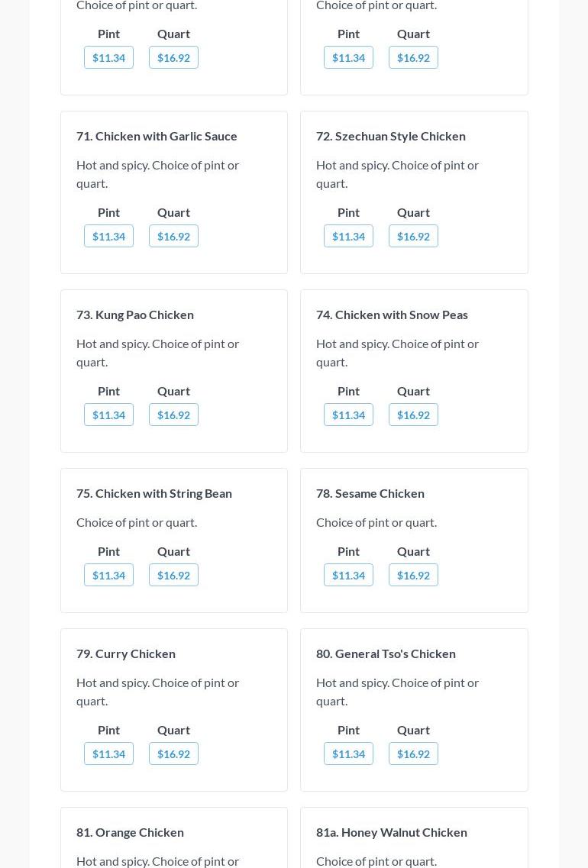Viewport: 588px width, 868px height.
Task: Open 80. General Tso's Chicken item title
Action: tap(386, 653)
